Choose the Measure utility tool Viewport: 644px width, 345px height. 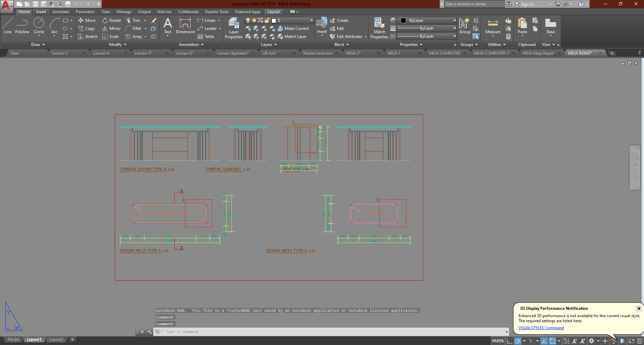click(493, 26)
